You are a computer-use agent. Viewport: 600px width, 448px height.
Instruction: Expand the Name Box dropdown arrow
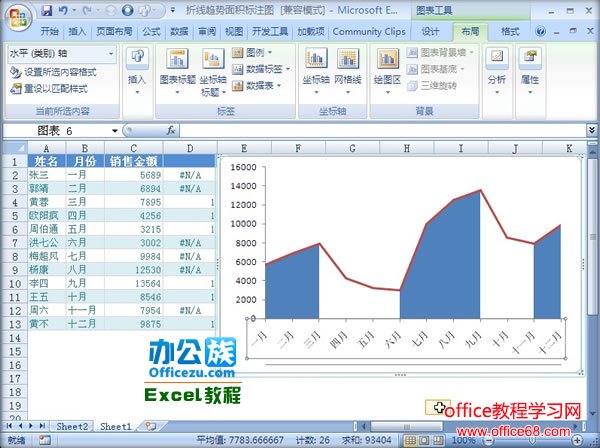click(114, 131)
